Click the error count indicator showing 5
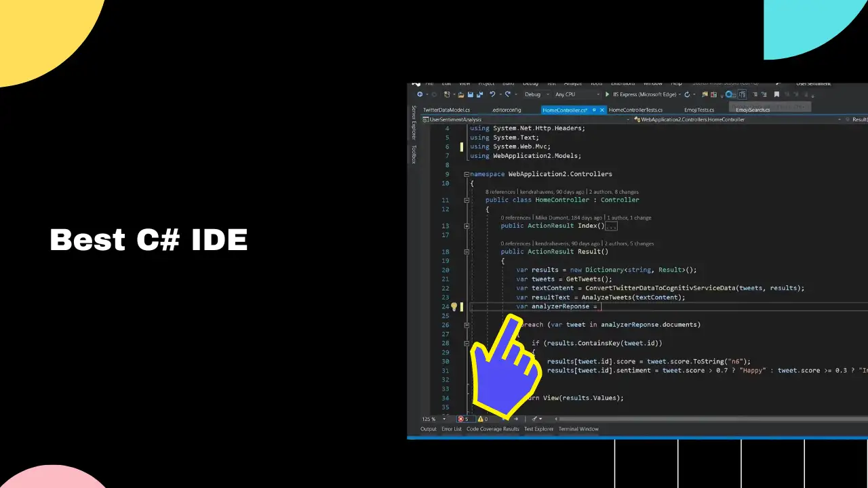The image size is (868, 488). pos(466,419)
